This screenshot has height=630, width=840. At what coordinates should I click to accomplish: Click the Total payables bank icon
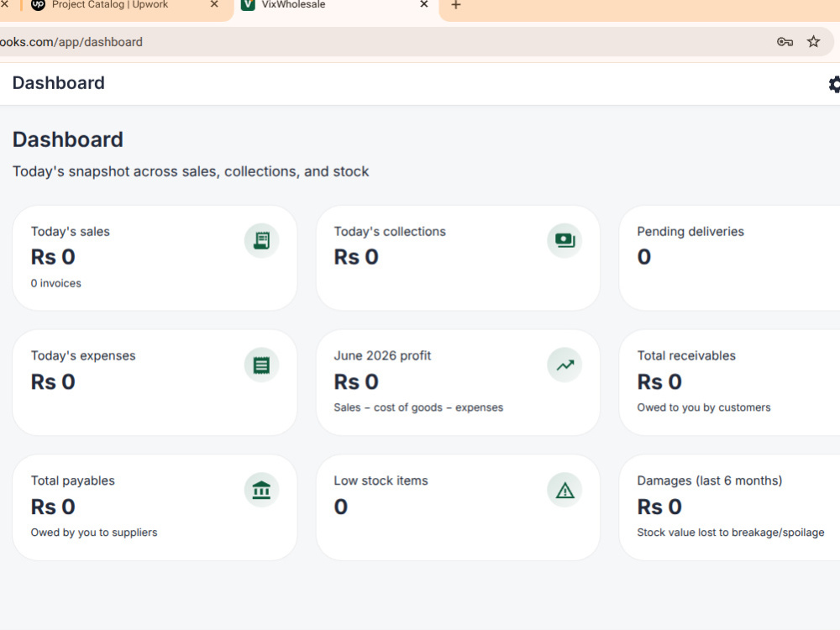pos(261,491)
